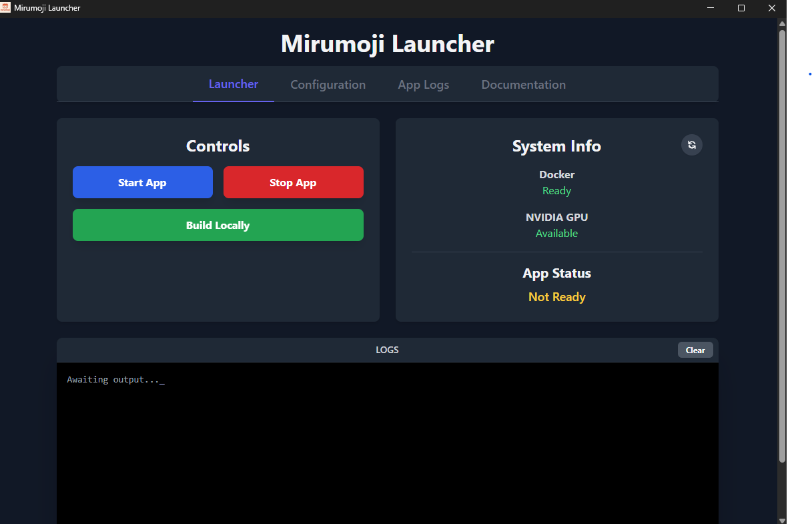
Task: Switch to the Launcher tab
Action: (234, 84)
